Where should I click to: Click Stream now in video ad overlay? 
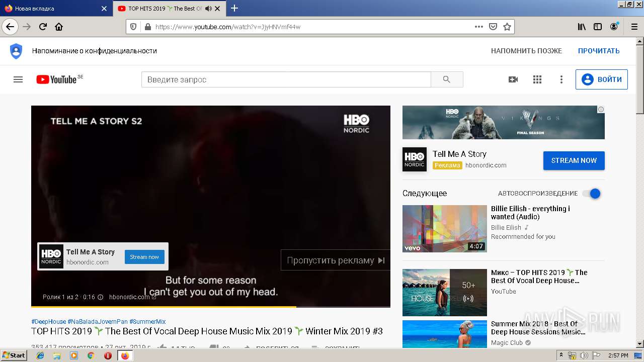pos(144,257)
